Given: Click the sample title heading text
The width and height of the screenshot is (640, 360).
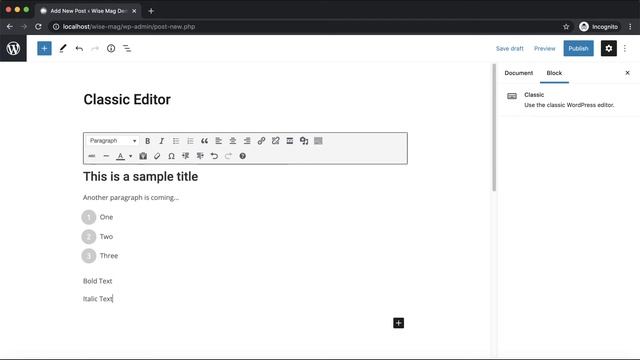Looking at the screenshot, I should click(x=140, y=176).
